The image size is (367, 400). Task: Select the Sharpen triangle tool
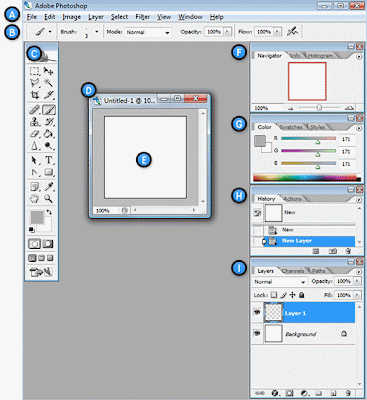(35, 146)
